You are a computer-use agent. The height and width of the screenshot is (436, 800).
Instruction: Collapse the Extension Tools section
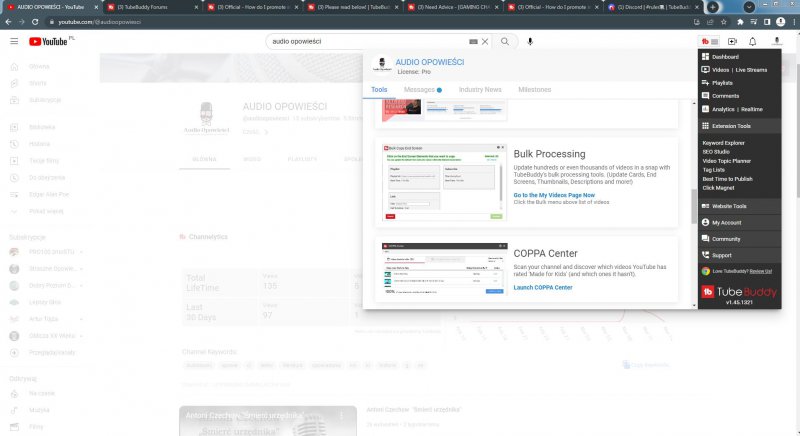[x=730, y=126]
